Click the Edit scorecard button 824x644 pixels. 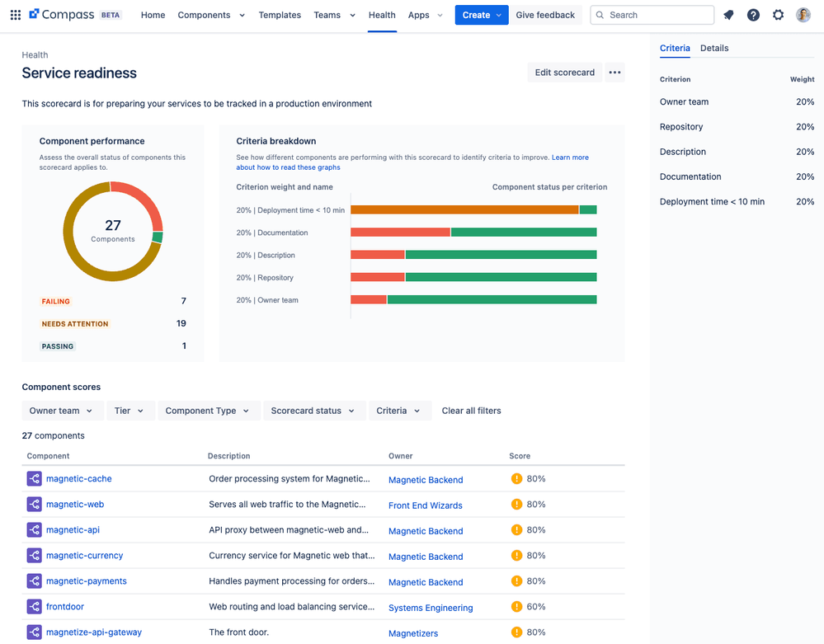[x=564, y=73]
